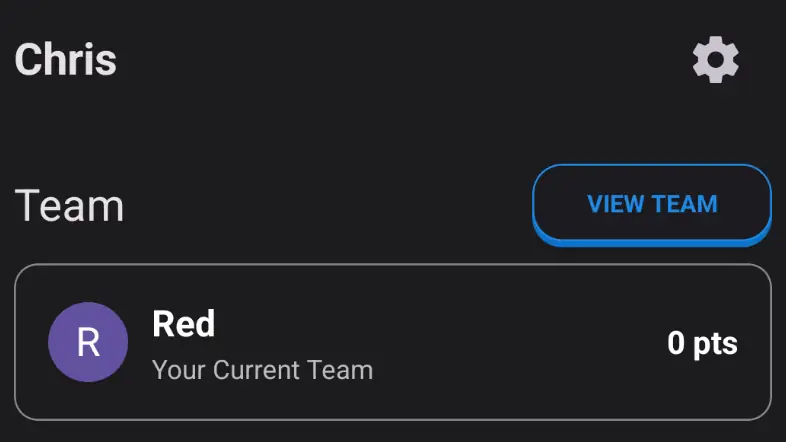
Task: Click the "Red" team name
Action: click(x=183, y=324)
